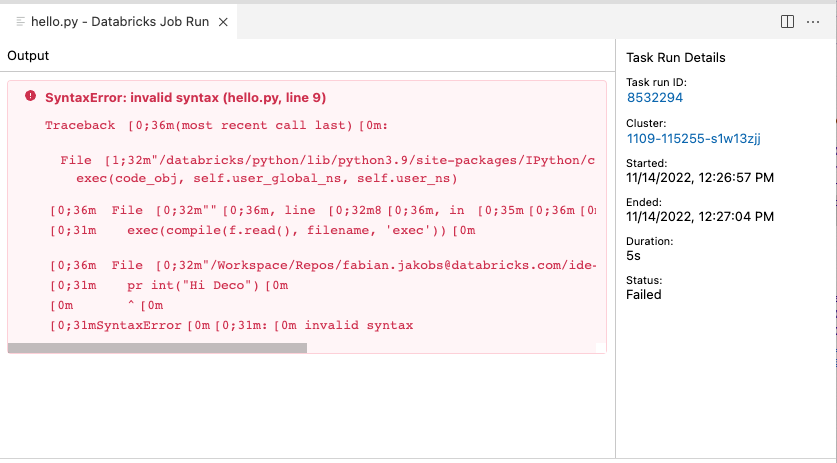Click the horizontal scrollbar under the traceback
837x463 pixels.
tap(157, 348)
